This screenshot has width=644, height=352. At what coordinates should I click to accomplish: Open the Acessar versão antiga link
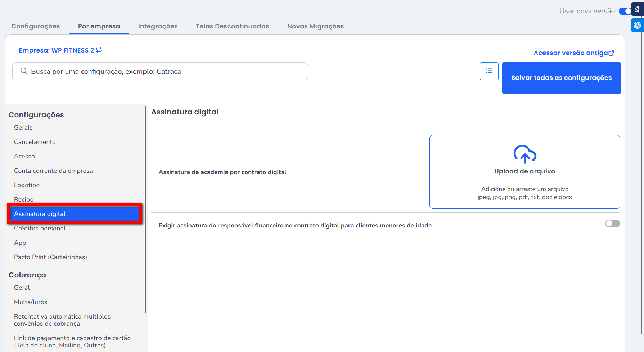click(570, 53)
